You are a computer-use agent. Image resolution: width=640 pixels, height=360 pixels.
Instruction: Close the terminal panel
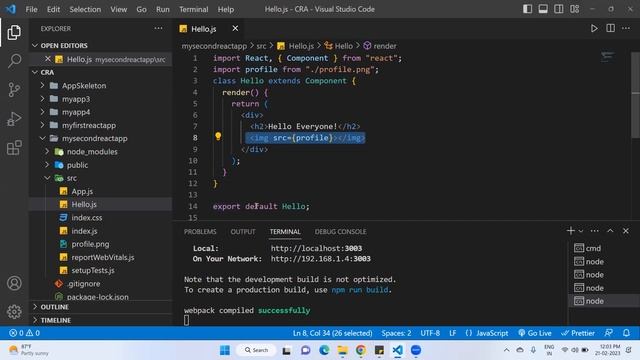coord(626,231)
